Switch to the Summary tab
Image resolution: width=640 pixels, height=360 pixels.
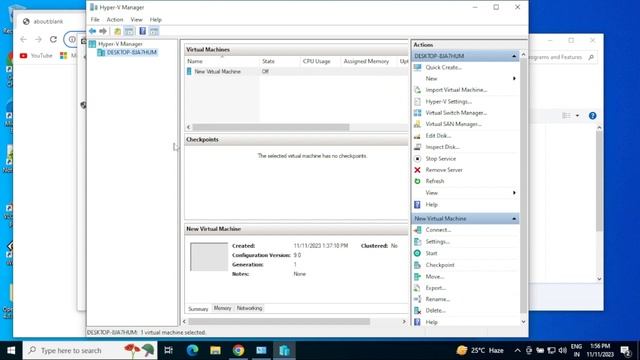198,309
